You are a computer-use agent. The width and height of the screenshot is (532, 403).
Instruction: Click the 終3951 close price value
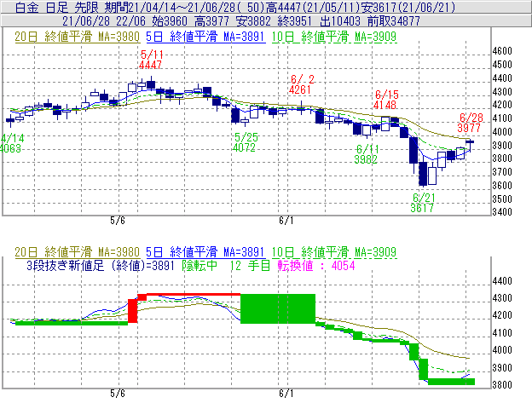pos(294,21)
